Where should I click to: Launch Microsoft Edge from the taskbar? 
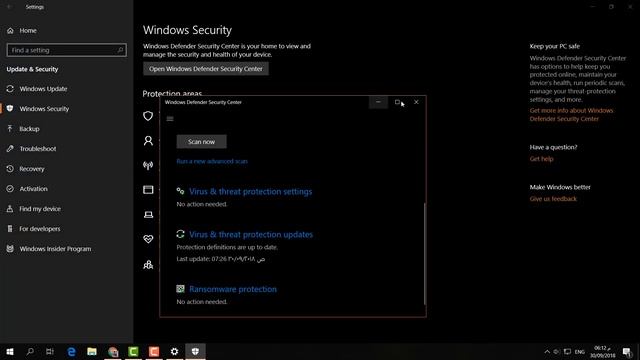pyautogui.click(x=71, y=351)
